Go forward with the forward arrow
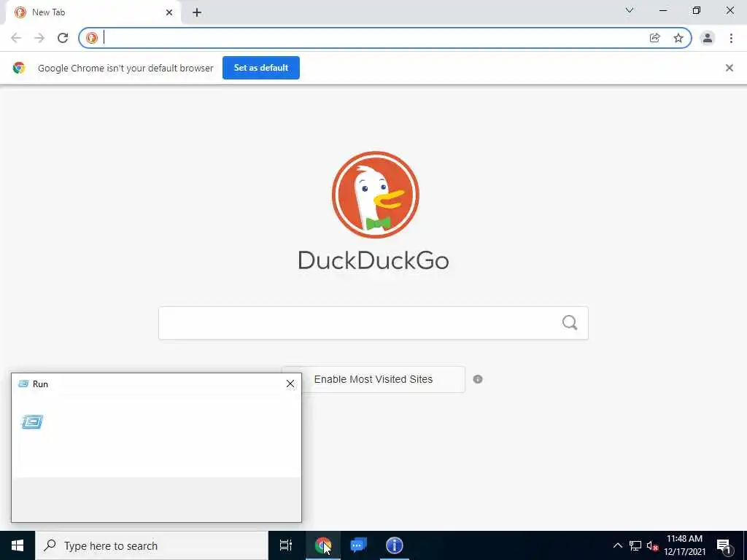Viewport: 747px width, 560px height. pos(39,38)
